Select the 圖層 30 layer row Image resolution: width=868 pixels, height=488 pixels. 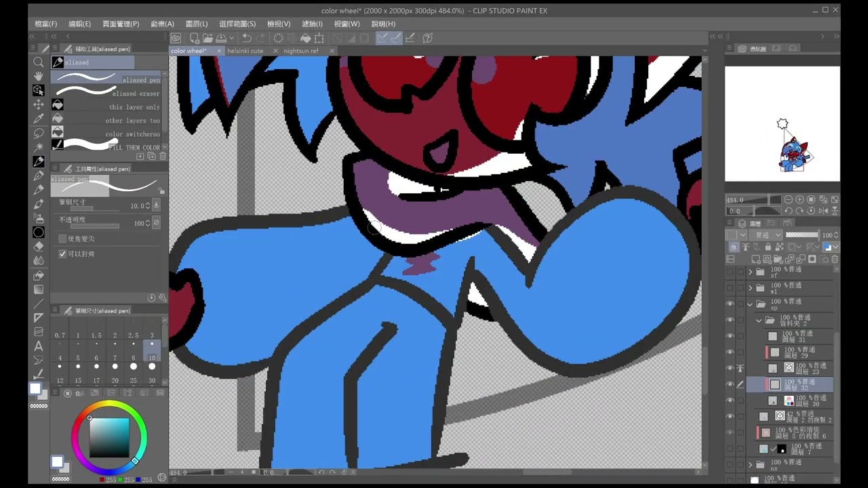click(x=790, y=401)
